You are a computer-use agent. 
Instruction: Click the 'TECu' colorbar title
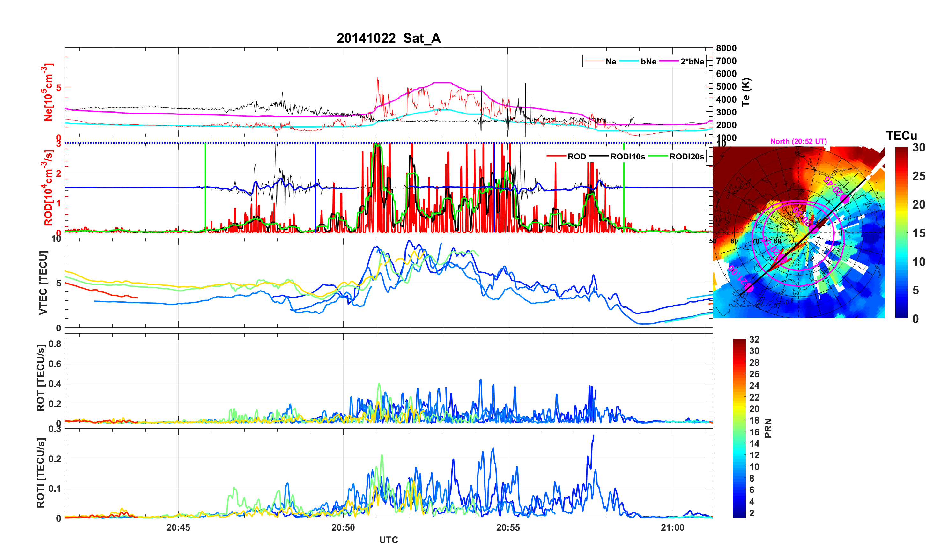(x=901, y=136)
